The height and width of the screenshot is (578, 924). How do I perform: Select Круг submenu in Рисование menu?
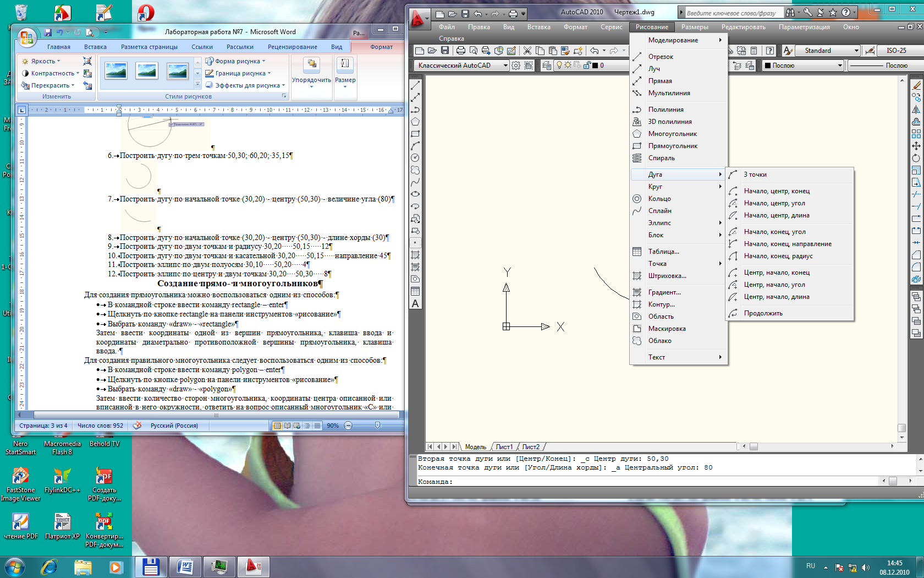pyautogui.click(x=678, y=187)
